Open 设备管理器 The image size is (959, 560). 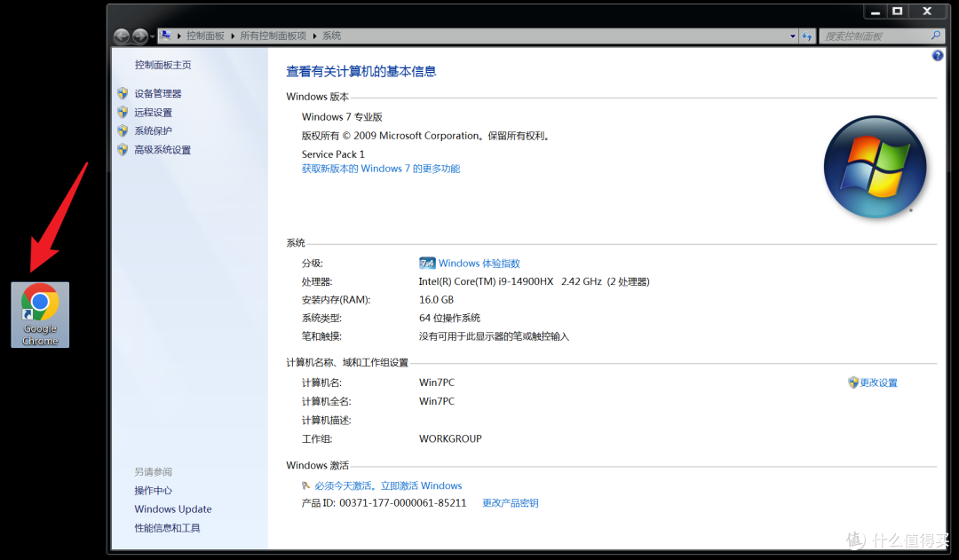coord(158,93)
